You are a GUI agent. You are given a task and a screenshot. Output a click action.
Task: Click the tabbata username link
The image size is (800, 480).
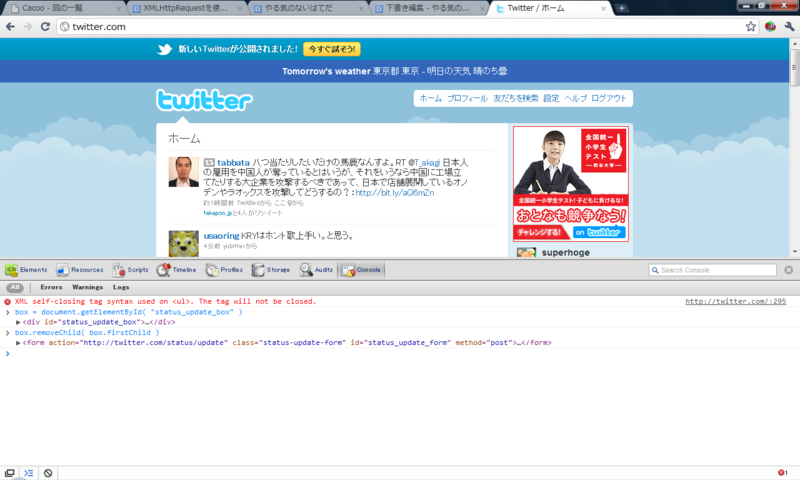tap(233, 163)
